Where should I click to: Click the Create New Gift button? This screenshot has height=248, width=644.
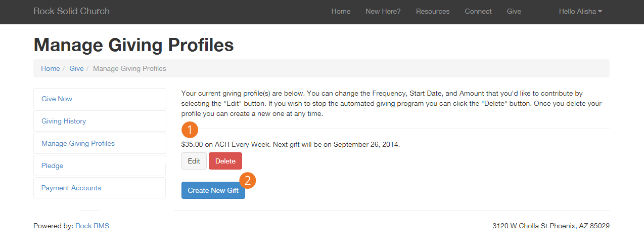click(x=213, y=190)
